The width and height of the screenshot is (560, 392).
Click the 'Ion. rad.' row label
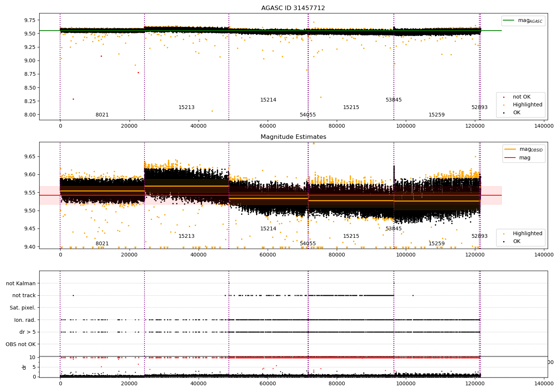click(x=25, y=320)
